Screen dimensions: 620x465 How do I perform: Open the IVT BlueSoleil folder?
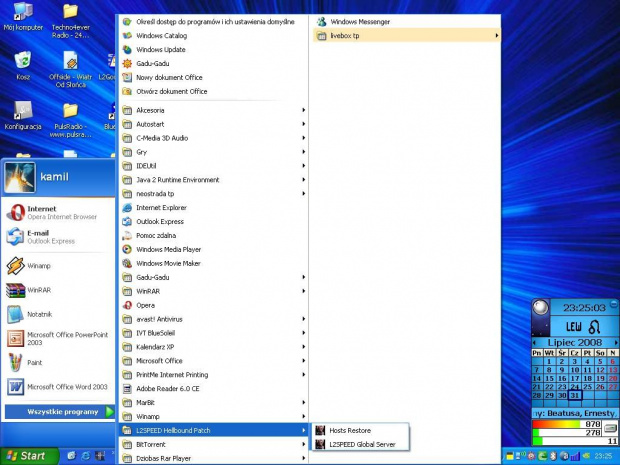(x=214, y=333)
